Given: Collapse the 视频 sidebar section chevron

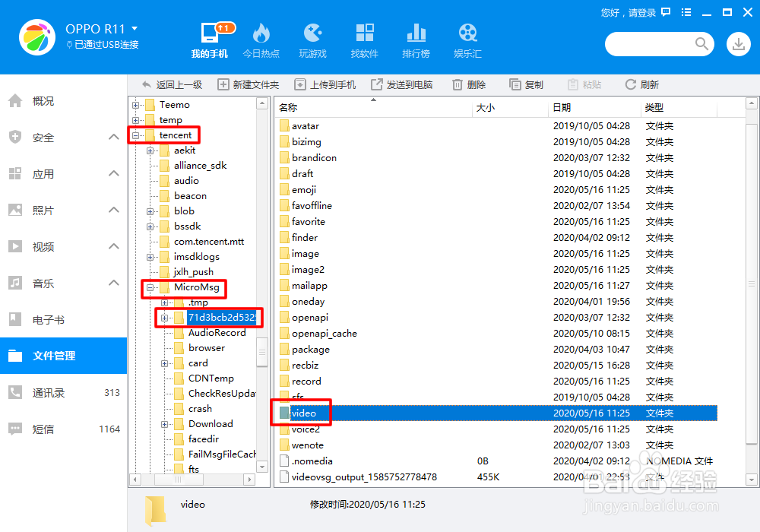Looking at the screenshot, I should tap(114, 246).
